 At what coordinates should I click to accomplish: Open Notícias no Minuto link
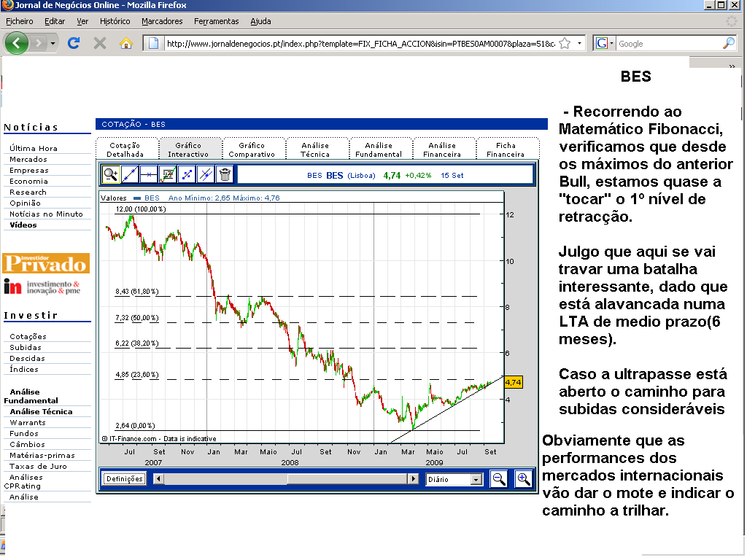click(46, 214)
